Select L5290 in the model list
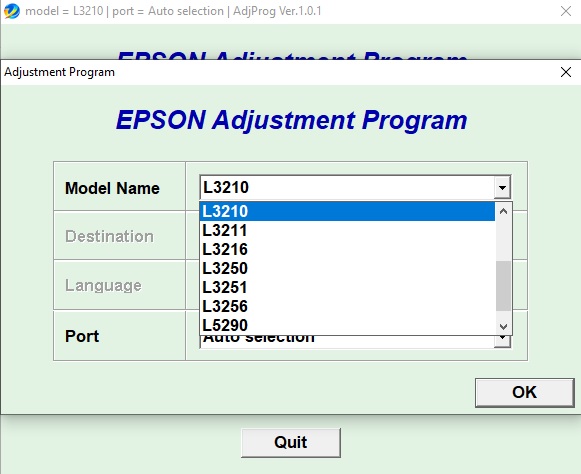The image size is (581, 474). point(347,325)
